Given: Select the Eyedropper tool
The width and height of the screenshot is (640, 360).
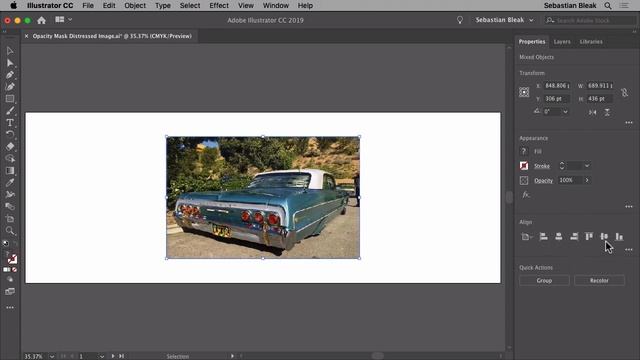Looking at the screenshot, I should pyautogui.click(x=10, y=182).
